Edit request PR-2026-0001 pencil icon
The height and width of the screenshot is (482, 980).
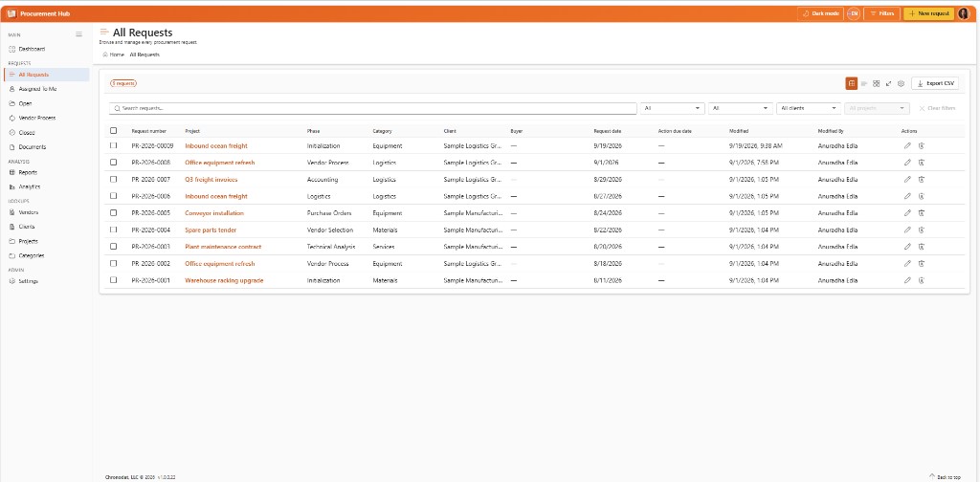[x=907, y=280]
